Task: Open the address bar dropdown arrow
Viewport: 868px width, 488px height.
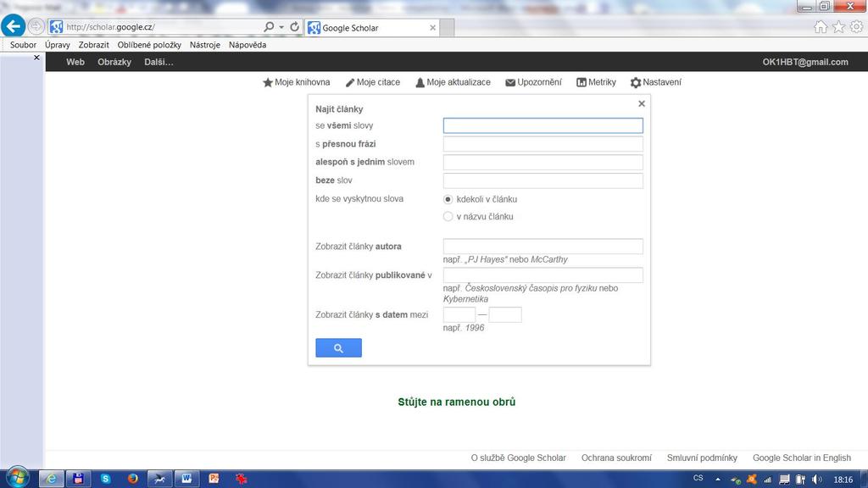Action: pyautogui.click(x=281, y=26)
